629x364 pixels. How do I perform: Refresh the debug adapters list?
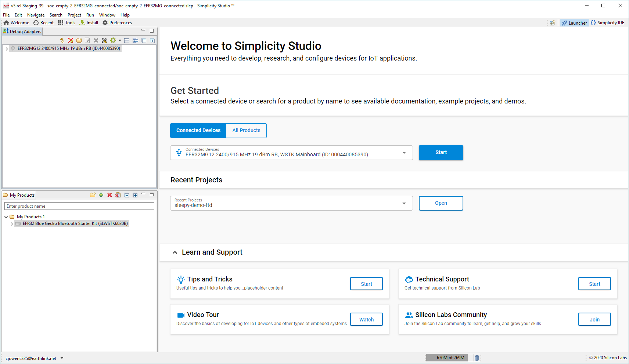tap(62, 40)
